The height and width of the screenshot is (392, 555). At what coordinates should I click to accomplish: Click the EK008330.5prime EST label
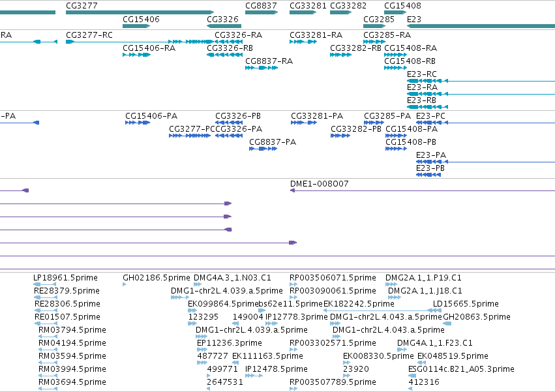click(378, 356)
